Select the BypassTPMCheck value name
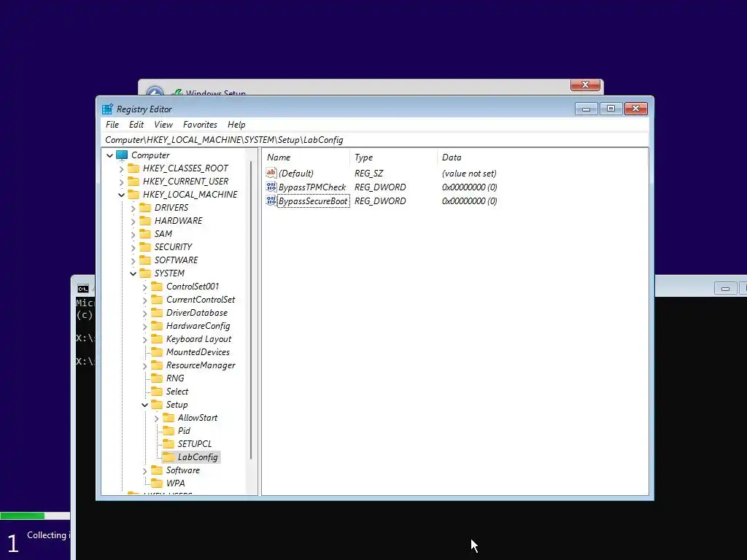747x560 pixels. tap(312, 187)
